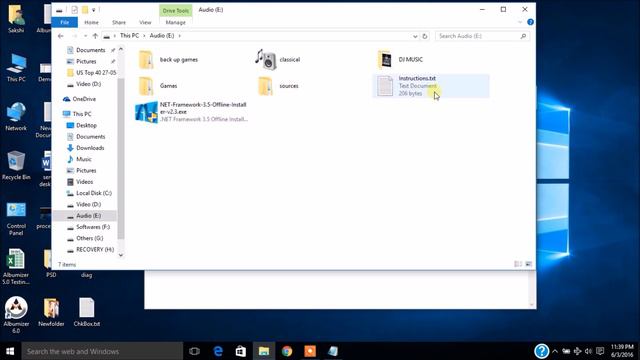Switch to details view icon in status bar
The image size is (640, 360).
(518, 264)
